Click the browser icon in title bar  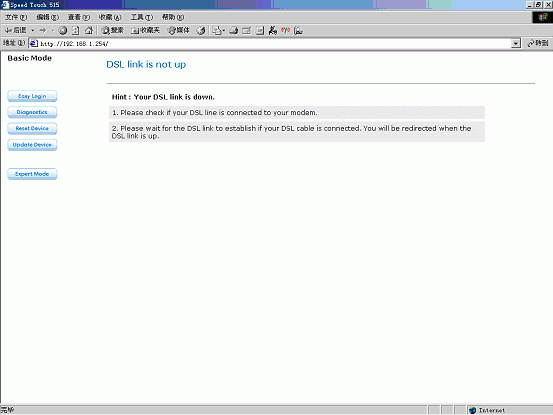point(5,5)
